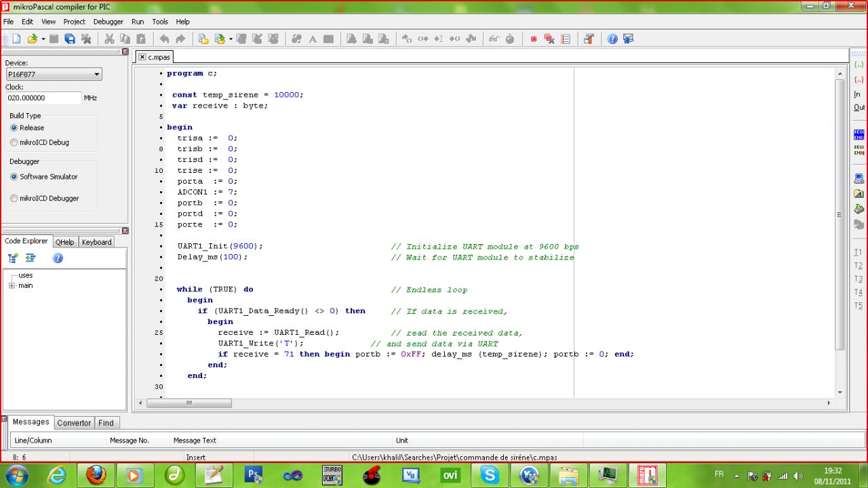
Task: Click the Clock frequency input field
Action: click(x=43, y=98)
